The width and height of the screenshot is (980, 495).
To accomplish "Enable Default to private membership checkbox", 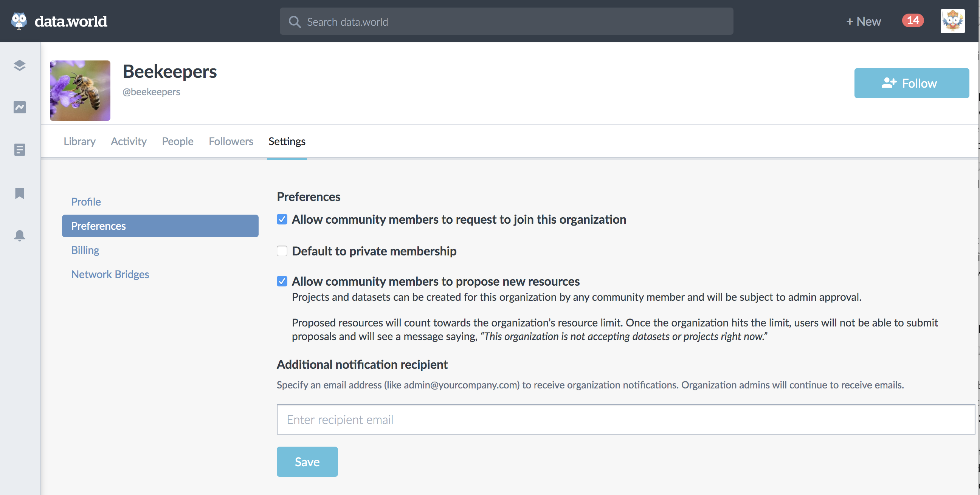I will [x=282, y=251].
